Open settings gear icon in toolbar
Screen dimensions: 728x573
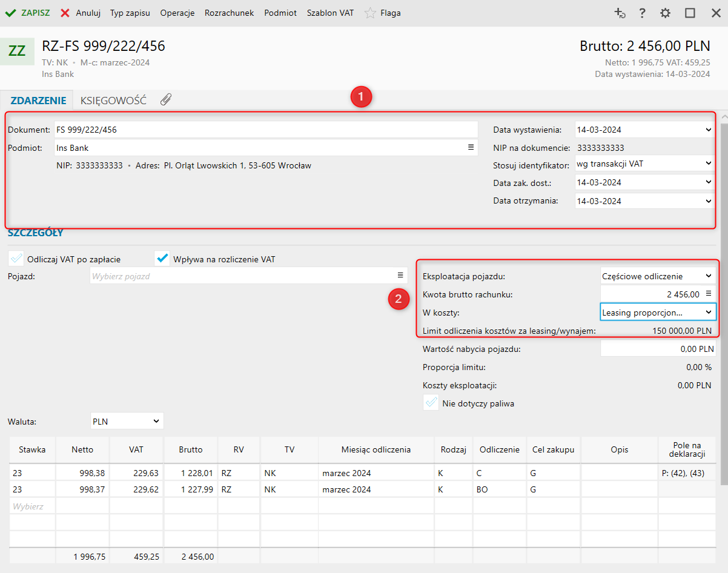click(665, 13)
